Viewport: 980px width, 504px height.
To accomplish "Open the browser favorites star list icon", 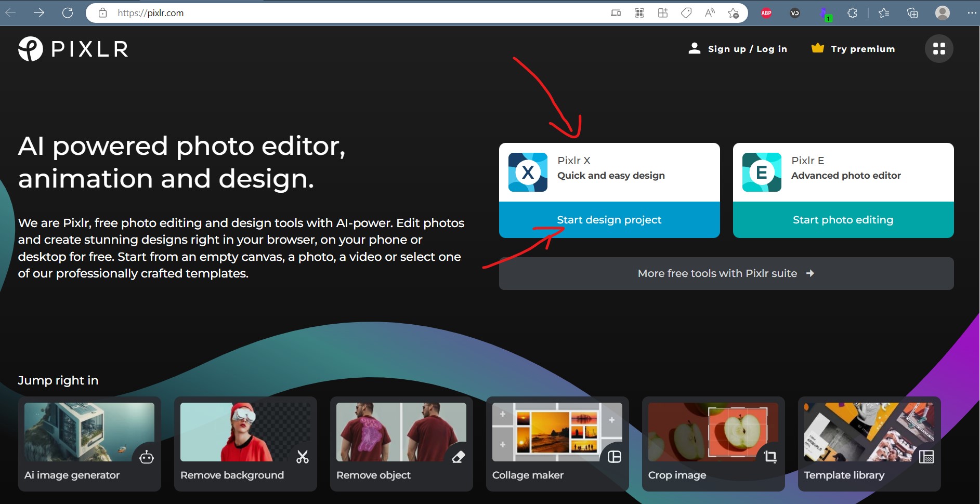I will click(x=884, y=13).
